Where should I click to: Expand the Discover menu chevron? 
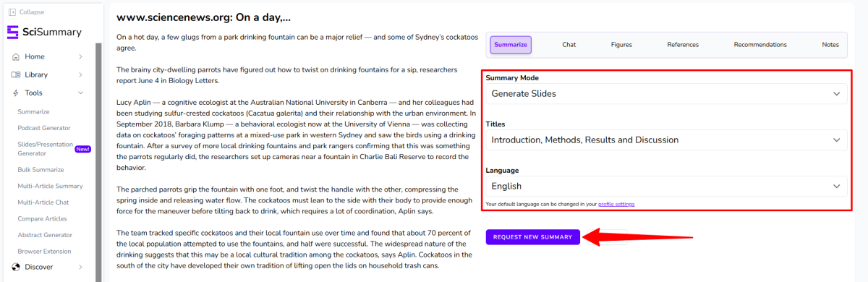(x=80, y=267)
